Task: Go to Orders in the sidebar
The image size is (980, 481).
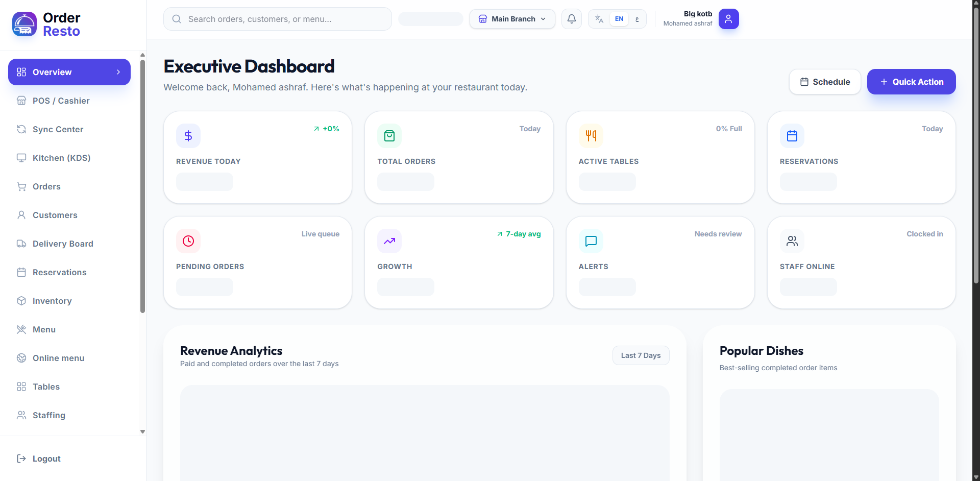Action: pyautogui.click(x=69, y=186)
